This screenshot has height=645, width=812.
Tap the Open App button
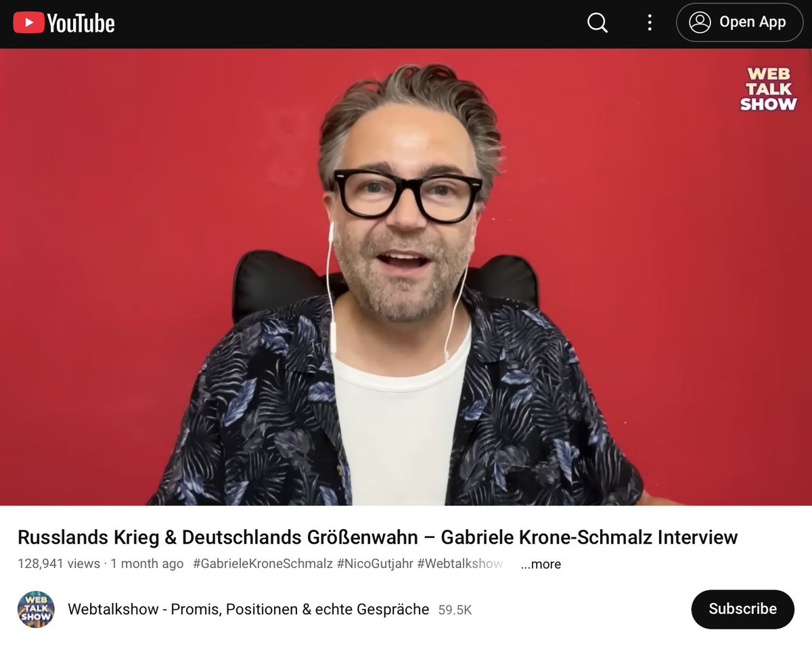740,22
